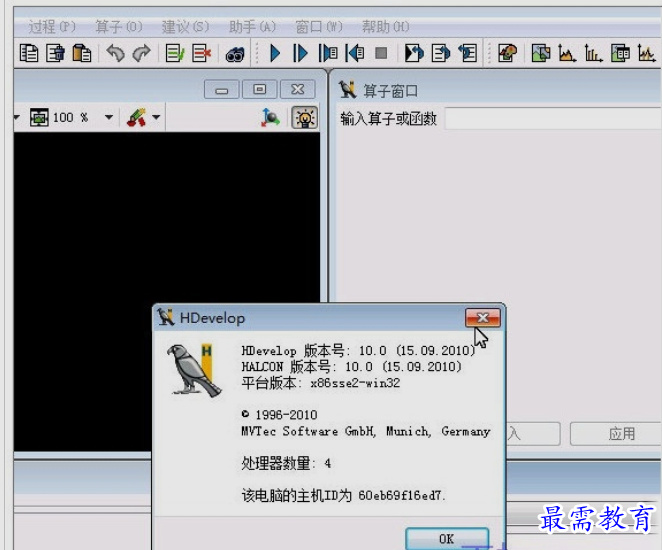Image resolution: width=662 pixels, height=550 pixels.
Task: Click the cut/delete lines icon
Action: (x=55, y=54)
